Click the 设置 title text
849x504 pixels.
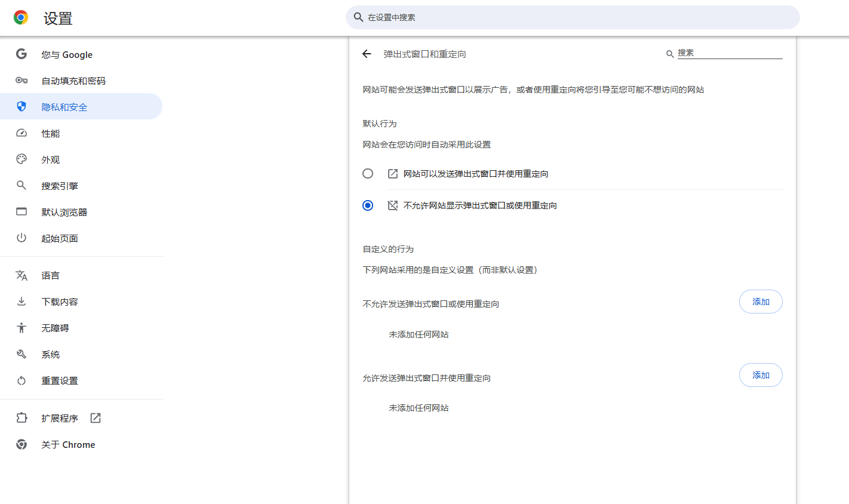(x=58, y=19)
